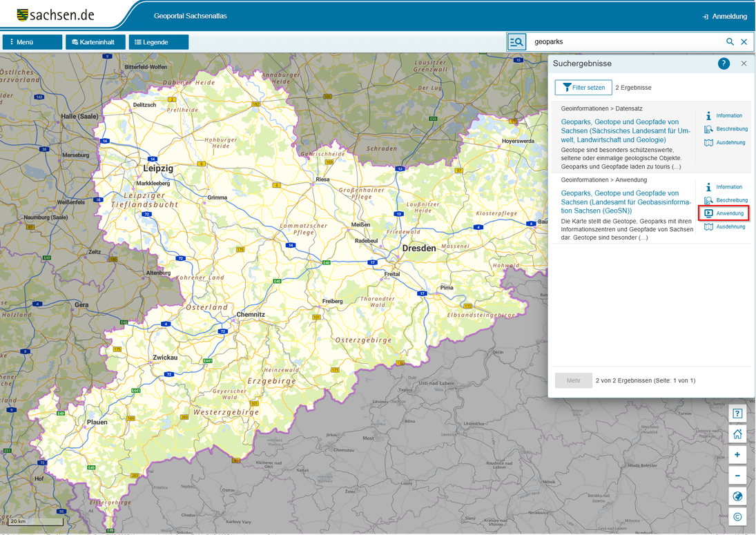Return to start view with house icon
756x535 pixels.
point(737,434)
